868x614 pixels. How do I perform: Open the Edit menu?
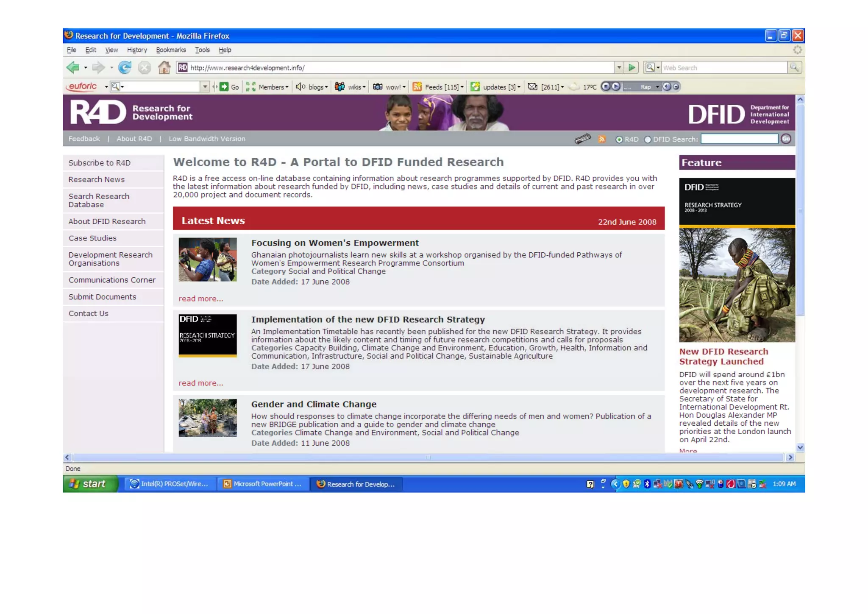click(x=91, y=50)
